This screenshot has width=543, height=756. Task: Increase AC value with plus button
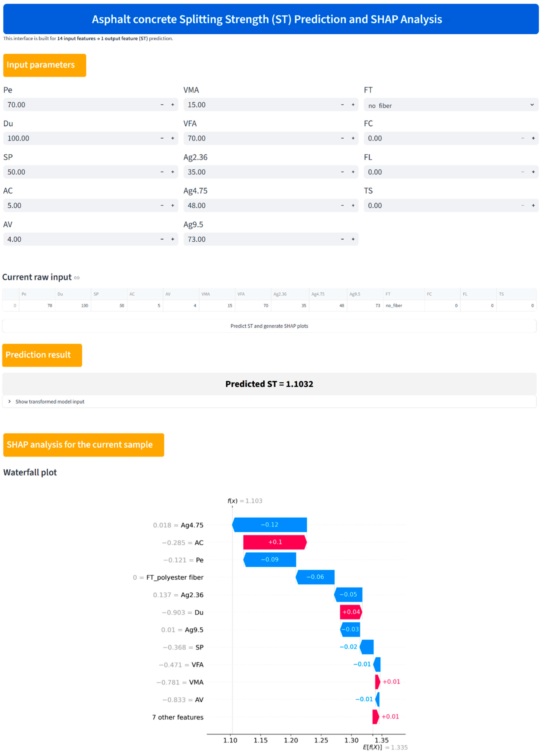(x=172, y=206)
